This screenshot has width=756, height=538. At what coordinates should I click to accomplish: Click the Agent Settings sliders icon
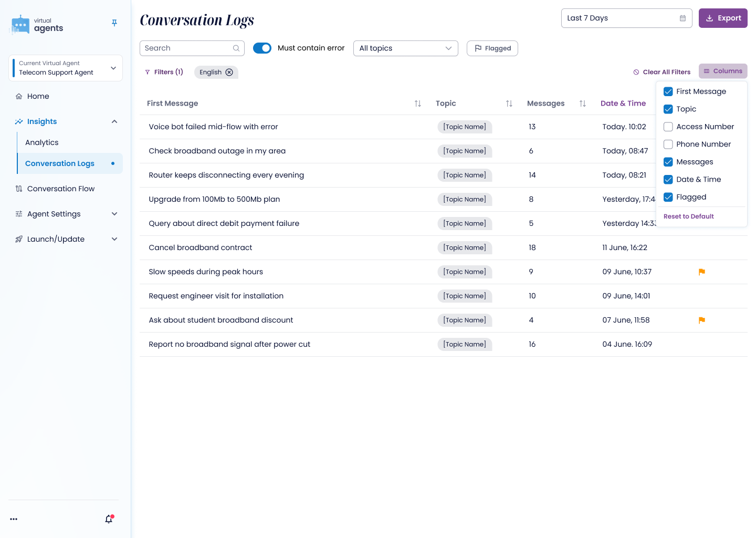click(x=19, y=214)
